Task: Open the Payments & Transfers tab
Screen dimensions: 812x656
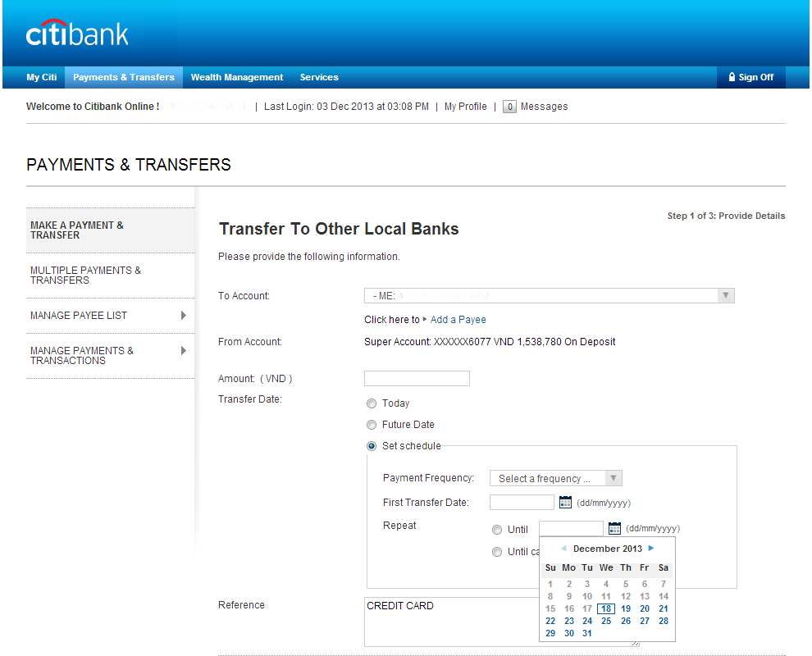Action: (x=124, y=77)
